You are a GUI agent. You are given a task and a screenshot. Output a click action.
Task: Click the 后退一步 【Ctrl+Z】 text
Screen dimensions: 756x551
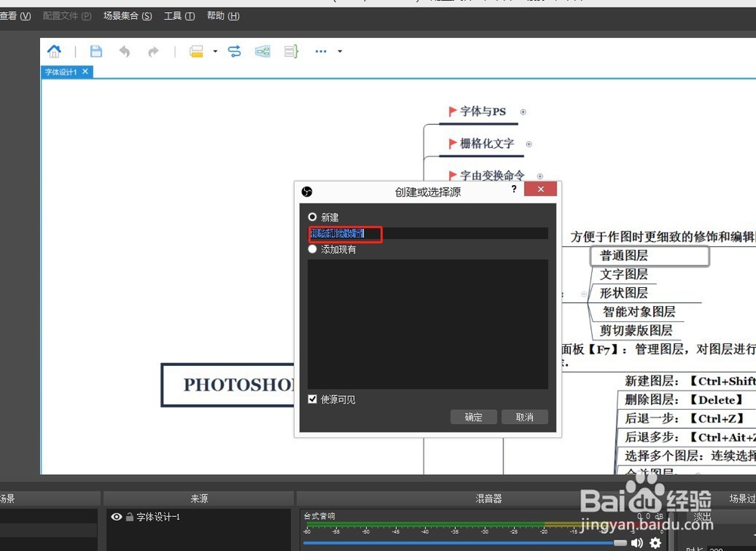(685, 419)
